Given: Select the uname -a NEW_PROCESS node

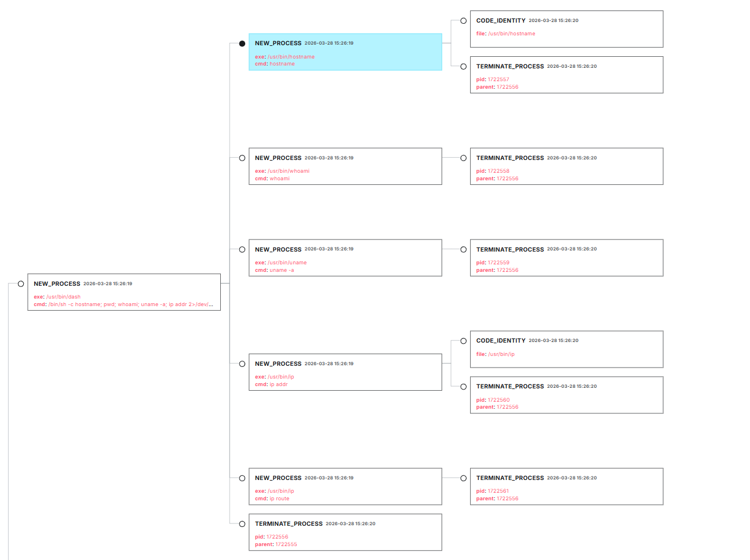Looking at the screenshot, I should tap(345, 257).
